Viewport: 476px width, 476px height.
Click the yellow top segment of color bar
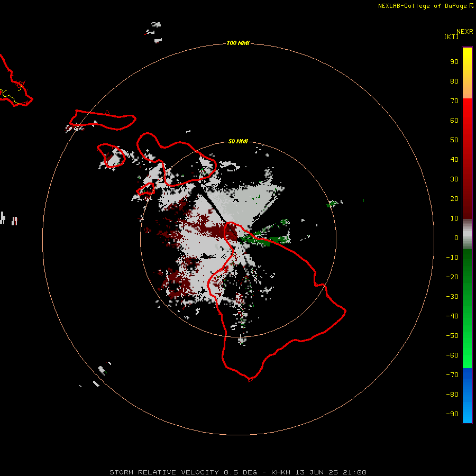[x=467, y=73]
